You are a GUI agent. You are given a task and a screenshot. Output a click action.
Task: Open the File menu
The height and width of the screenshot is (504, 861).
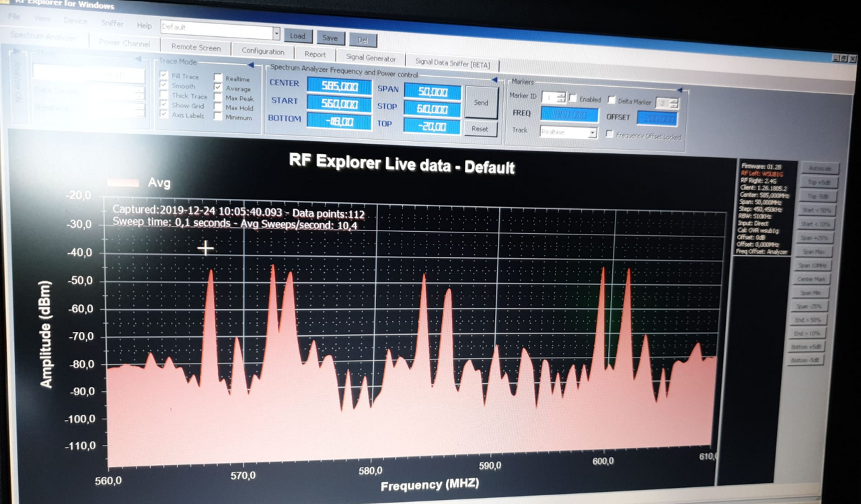(14, 15)
